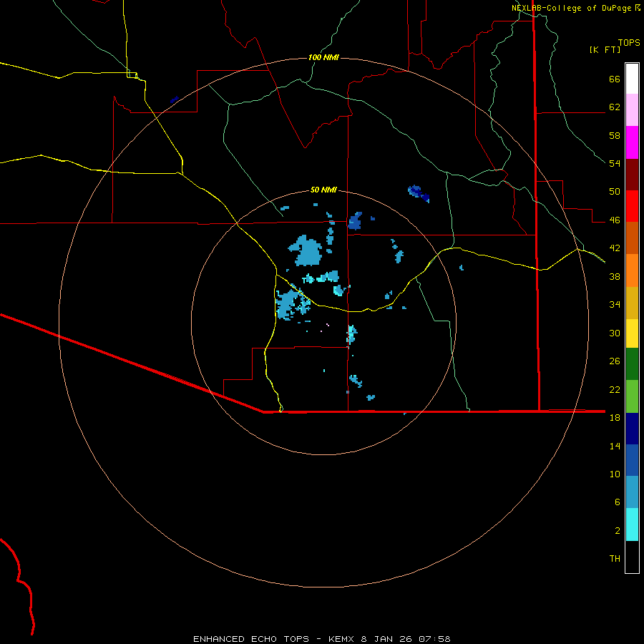The image size is (644, 644).
Task: Click the KEMX radar site identifier
Action: (x=342, y=639)
